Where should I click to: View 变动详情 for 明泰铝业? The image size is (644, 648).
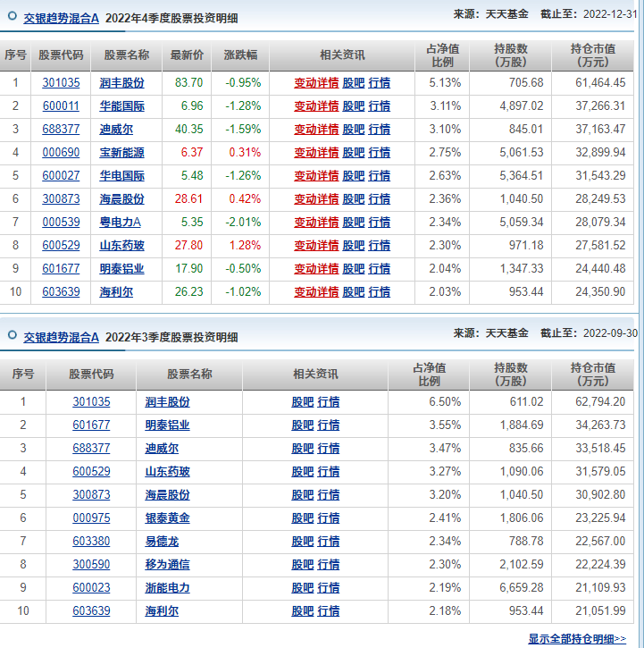[316, 269]
